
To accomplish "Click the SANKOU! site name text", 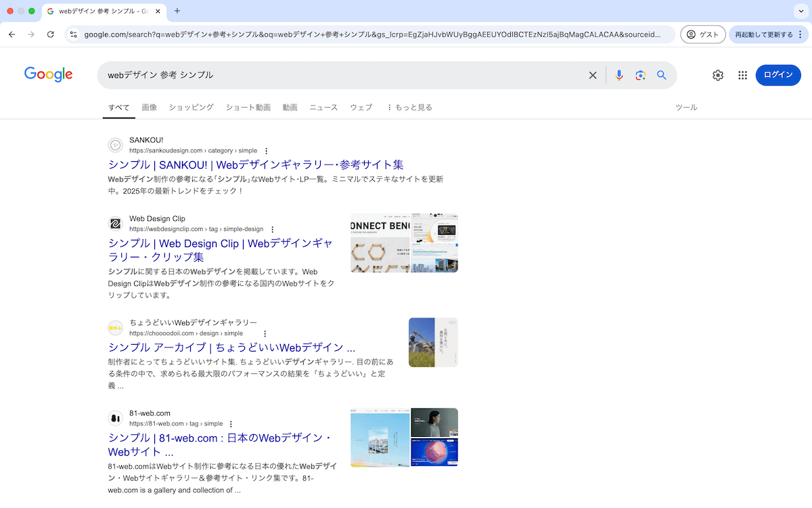I will coord(146,140).
